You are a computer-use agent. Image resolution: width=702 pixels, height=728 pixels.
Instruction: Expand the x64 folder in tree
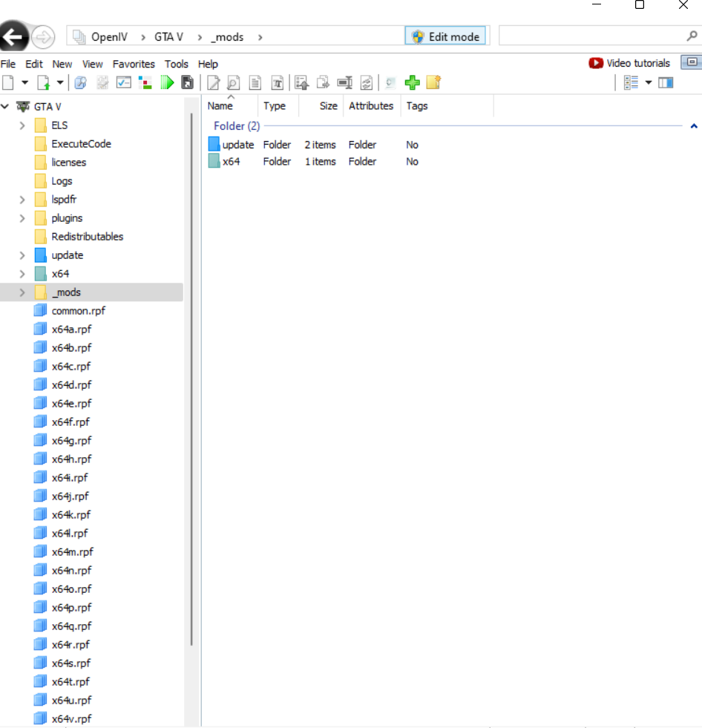click(22, 274)
